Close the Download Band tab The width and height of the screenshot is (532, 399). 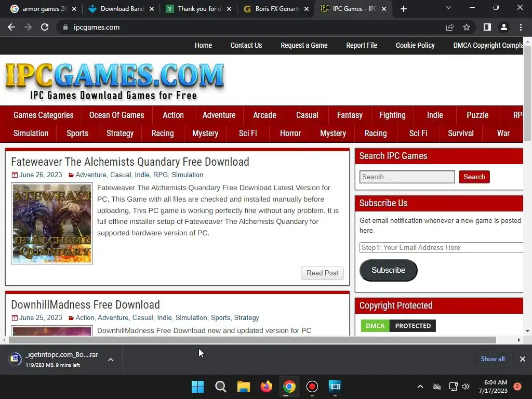152,9
